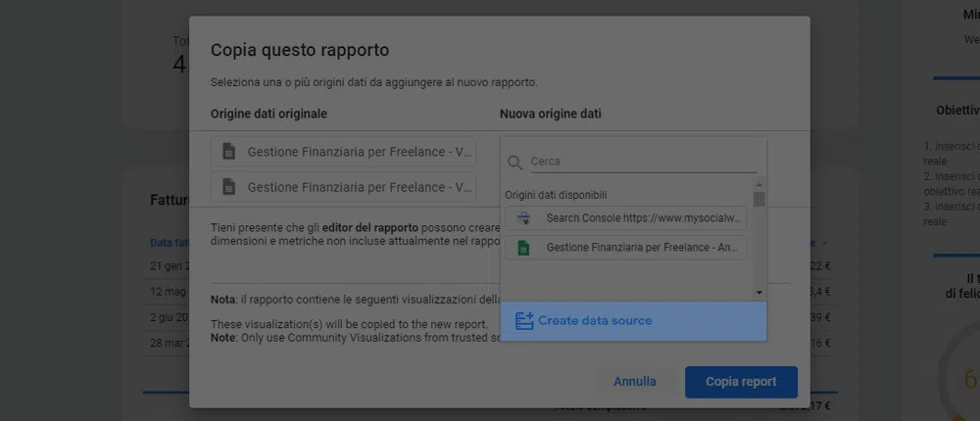Click the data source list scrollbar thumb
The width and height of the screenshot is (980, 421).
[759, 199]
